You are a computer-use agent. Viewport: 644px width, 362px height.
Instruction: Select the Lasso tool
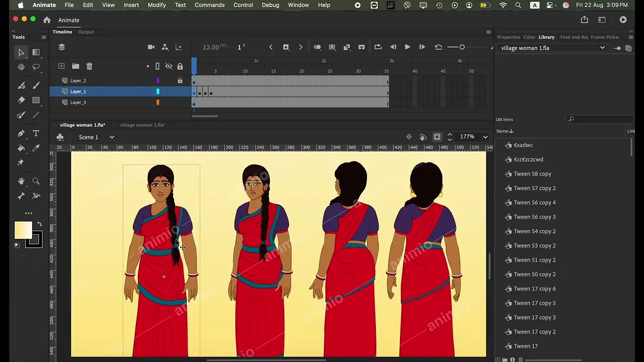tap(36, 67)
